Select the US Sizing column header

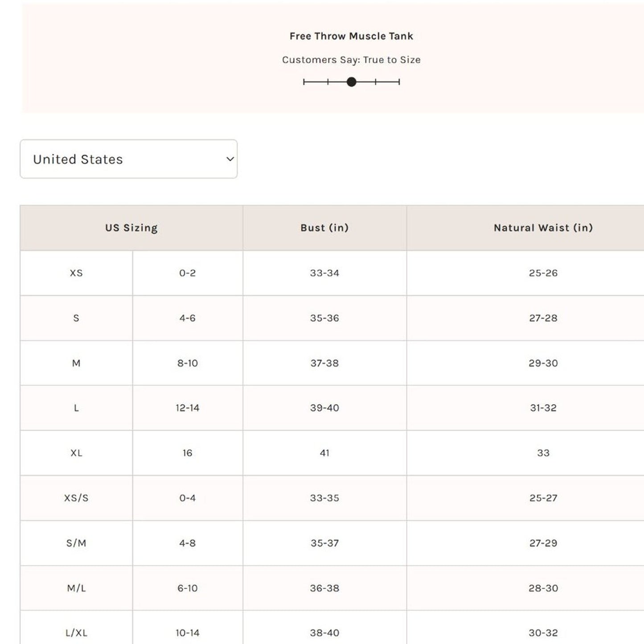pyautogui.click(x=131, y=228)
